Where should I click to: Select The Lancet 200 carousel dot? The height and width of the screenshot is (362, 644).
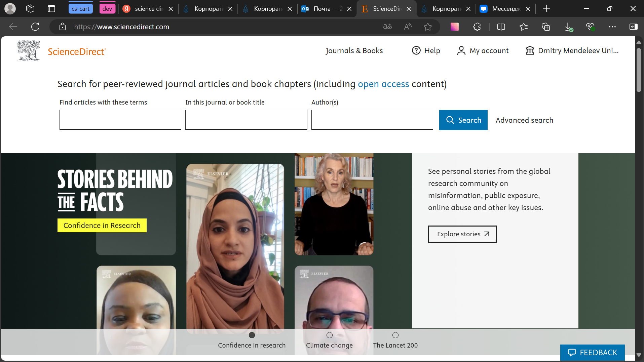point(395,335)
